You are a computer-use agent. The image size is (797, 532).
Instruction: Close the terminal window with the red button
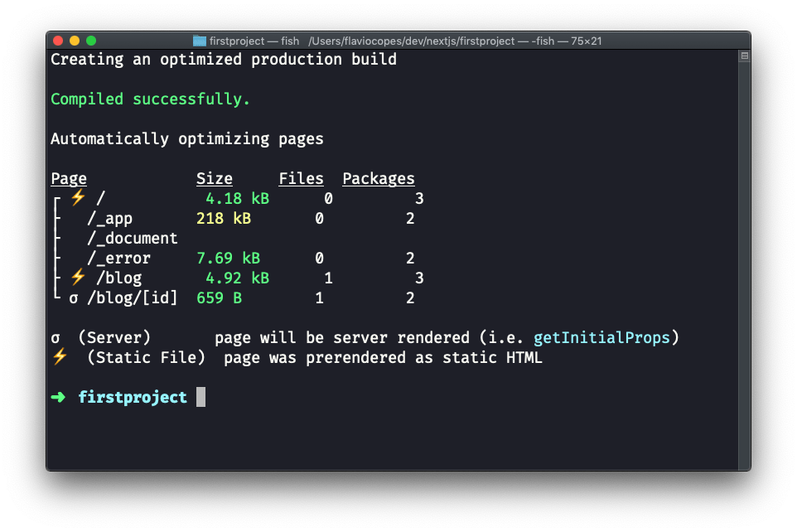58,41
